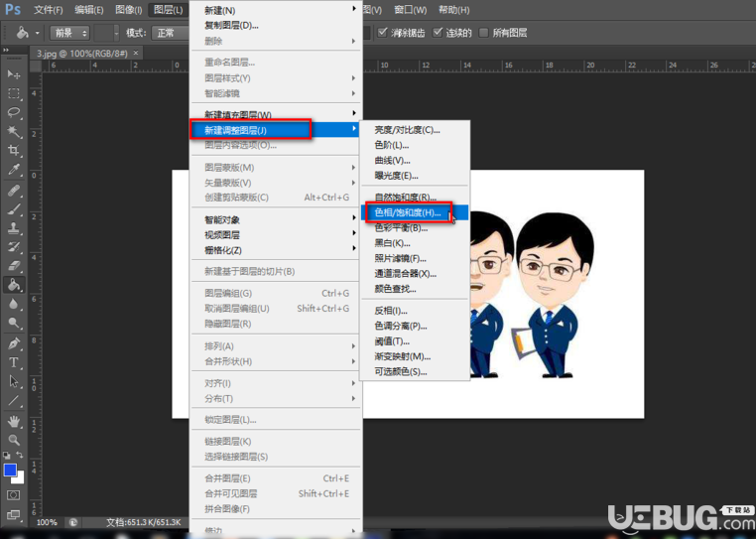This screenshot has width=756, height=539.
Task: Close the 3.jpg document tab
Action: point(136,53)
